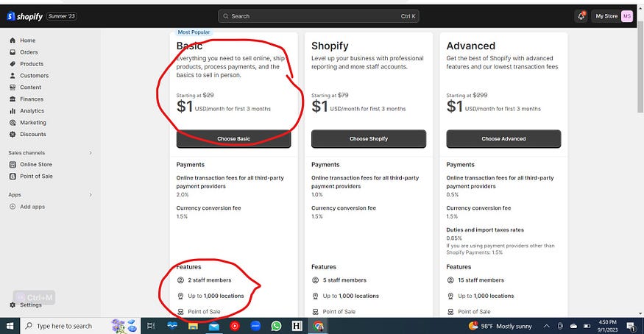Click the Marketing target icon
Screen dimensions: 644x334
pos(13,123)
